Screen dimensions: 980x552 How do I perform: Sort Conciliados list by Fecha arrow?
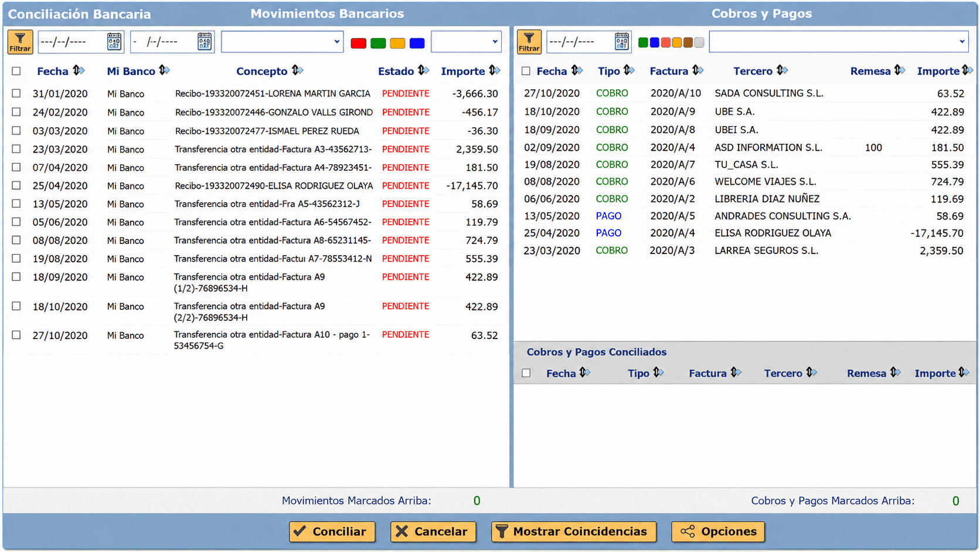(584, 373)
